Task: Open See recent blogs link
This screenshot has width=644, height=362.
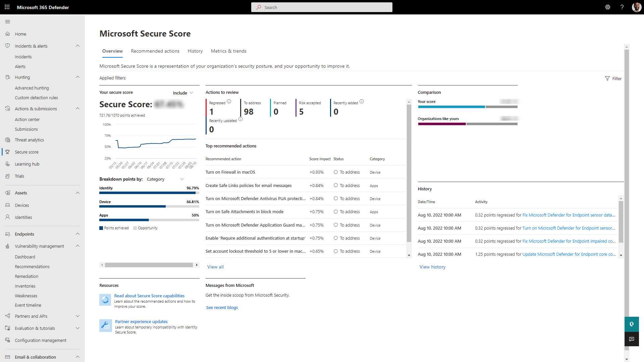Action: (x=222, y=307)
